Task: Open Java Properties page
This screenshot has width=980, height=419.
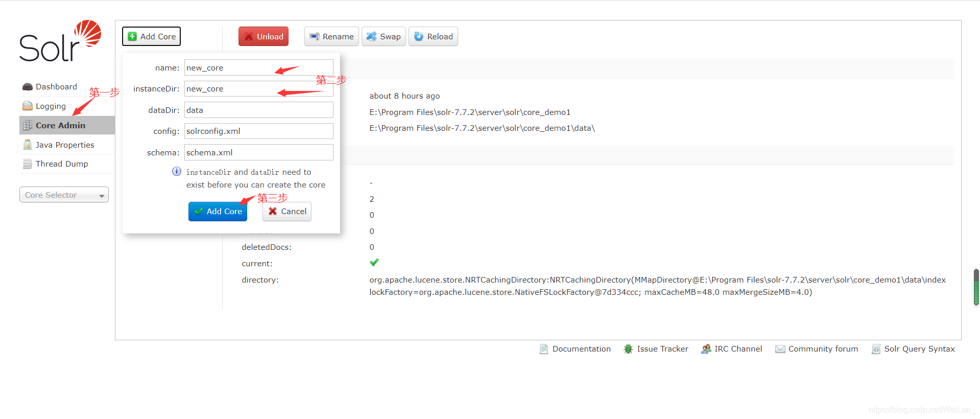Action: pyautogui.click(x=67, y=145)
